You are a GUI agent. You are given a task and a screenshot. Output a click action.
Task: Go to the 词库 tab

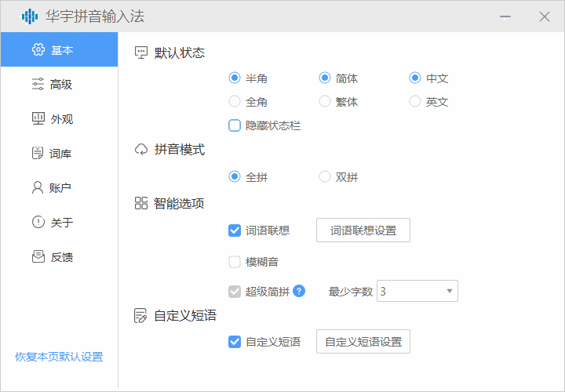(x=59, y=154)
